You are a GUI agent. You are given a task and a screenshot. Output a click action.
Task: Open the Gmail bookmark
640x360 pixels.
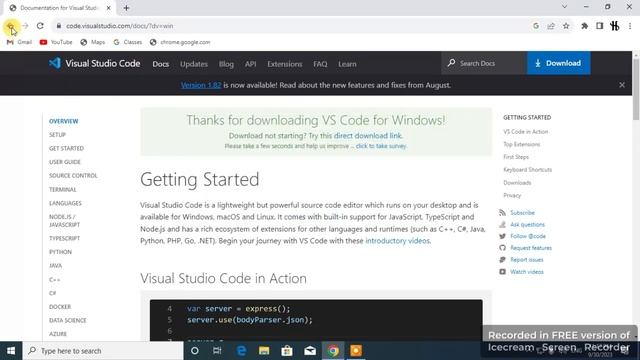point(19,42)
